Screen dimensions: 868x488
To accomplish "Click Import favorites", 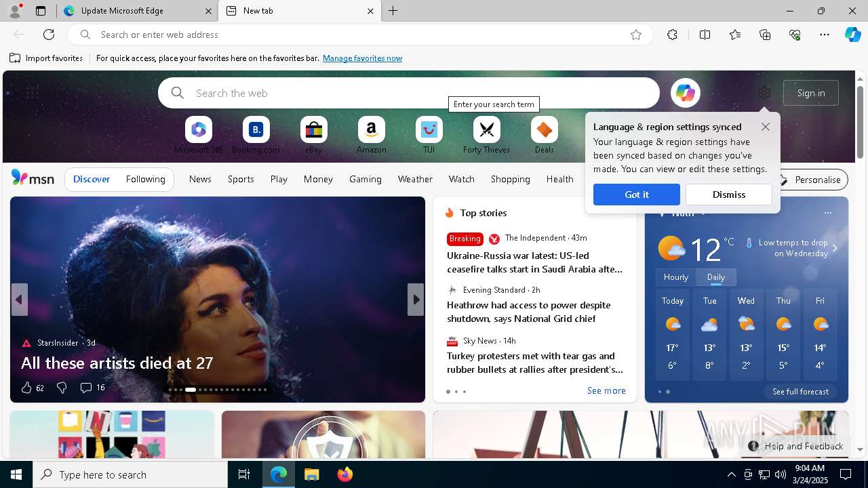I will coord(46,58).
